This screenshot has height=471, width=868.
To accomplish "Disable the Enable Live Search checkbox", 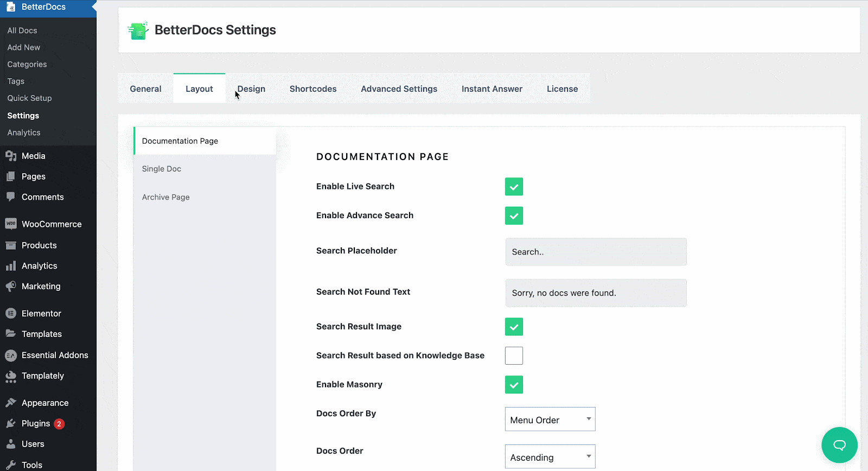I will click(x=514, y=187).
